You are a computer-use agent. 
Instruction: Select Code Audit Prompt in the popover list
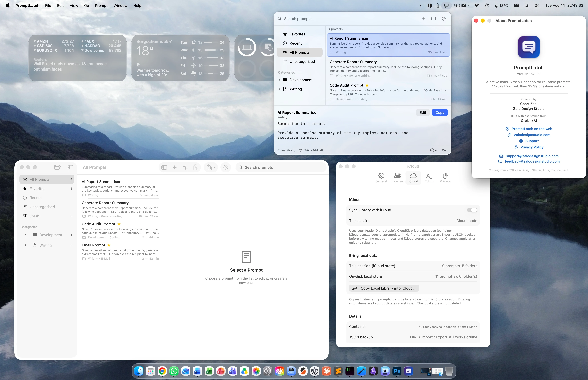pyautogui.click(x=388, y=92)
